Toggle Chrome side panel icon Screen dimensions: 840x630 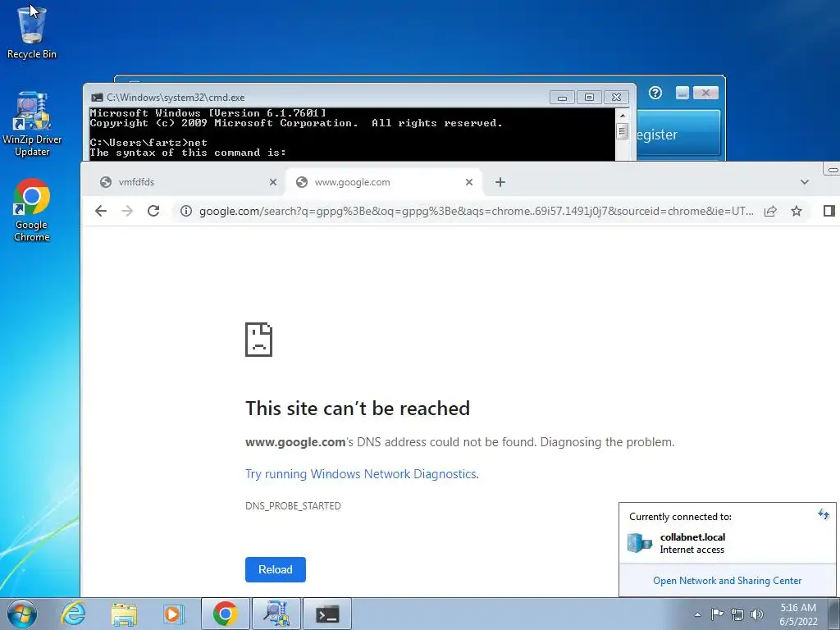pyautogui.click(x=829, y=211)
